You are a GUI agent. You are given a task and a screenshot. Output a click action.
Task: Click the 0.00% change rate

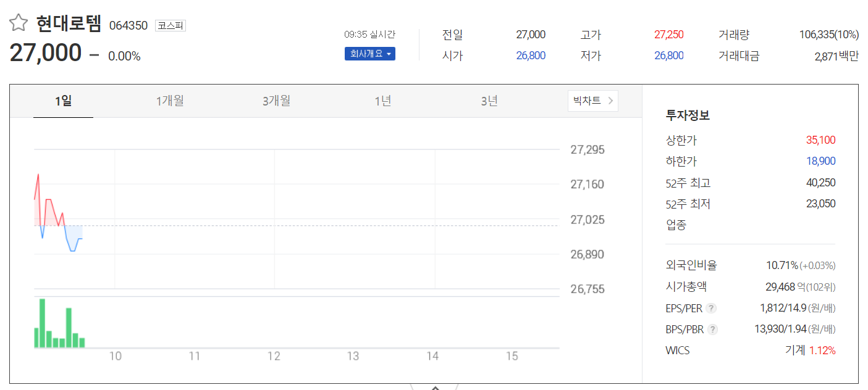124,56
